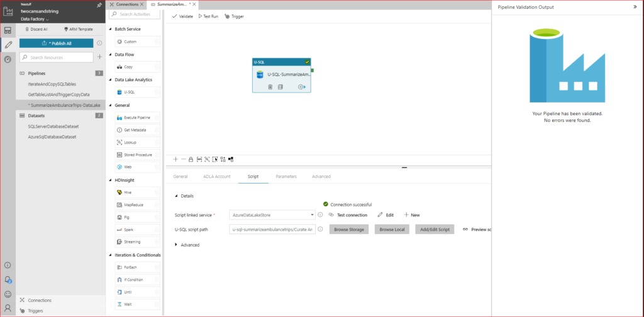The height and width of the screenshot is (317, 644).
Task: Open the Data Factory dropdown chevron
Action: (48, 19)
